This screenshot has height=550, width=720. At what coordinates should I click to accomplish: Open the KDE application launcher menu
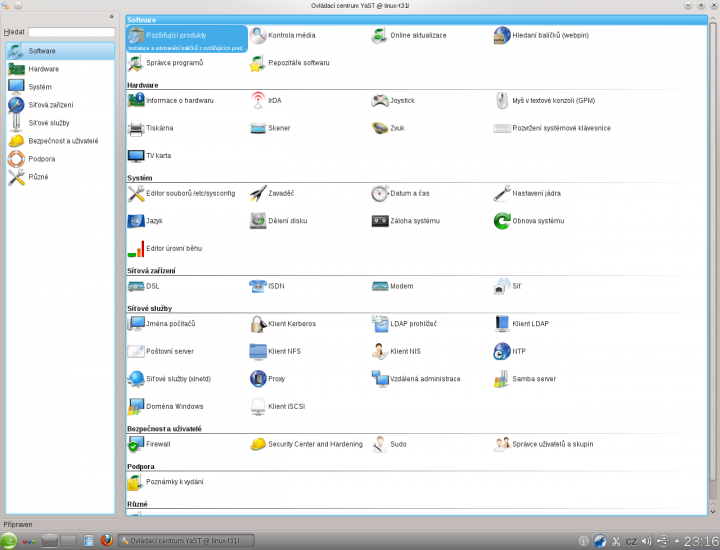[x=9, y=541]
